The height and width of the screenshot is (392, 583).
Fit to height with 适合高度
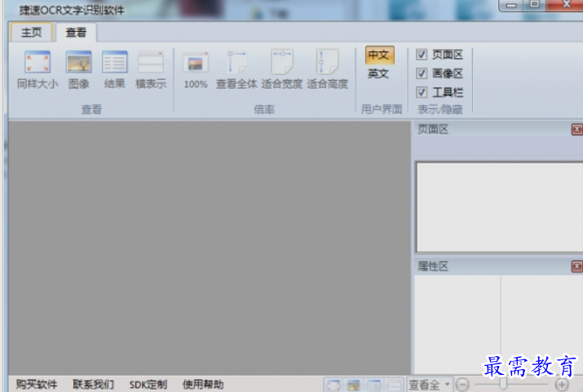328,70
